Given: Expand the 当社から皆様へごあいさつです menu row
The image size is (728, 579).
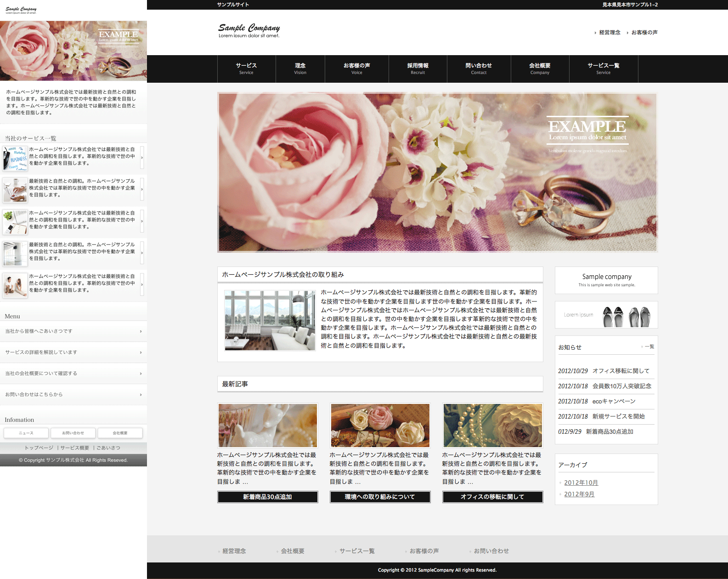Looking at the screenshot, I should [73, 331].
